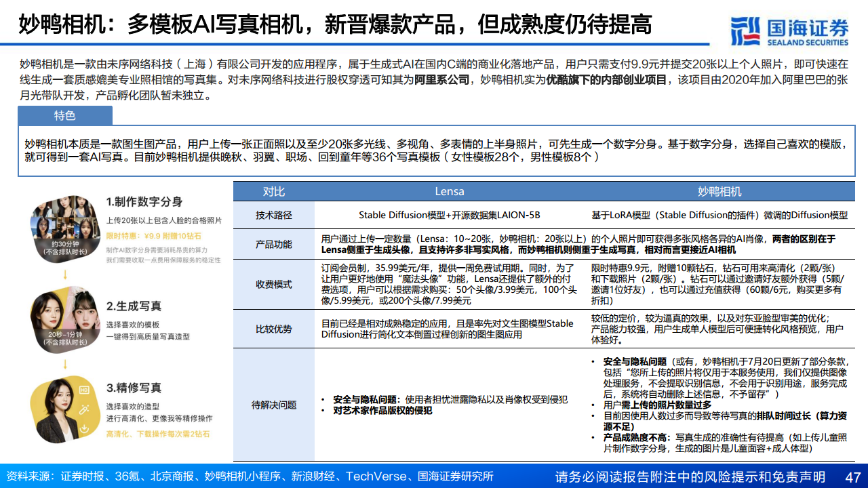Click the orange text 高清化、下载操作每次需2钻石
This screenshot has height=488, width=868.
[158, 434]
